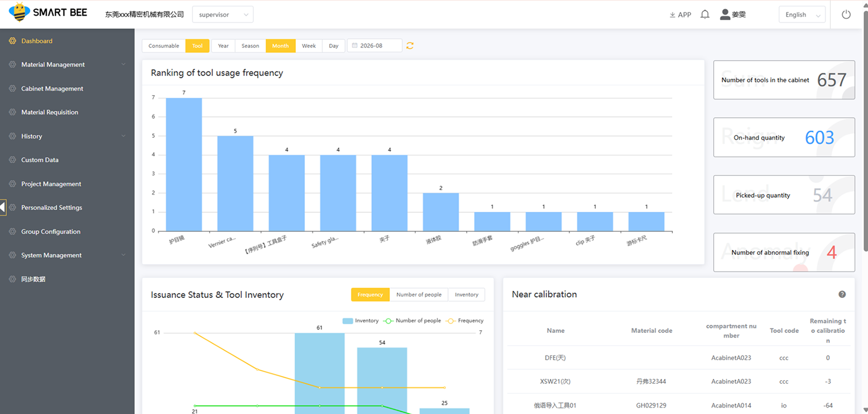Screen dimensions: 868x414
Task: Click the Group Configuration sidebar icon
Action: [12, 232]
